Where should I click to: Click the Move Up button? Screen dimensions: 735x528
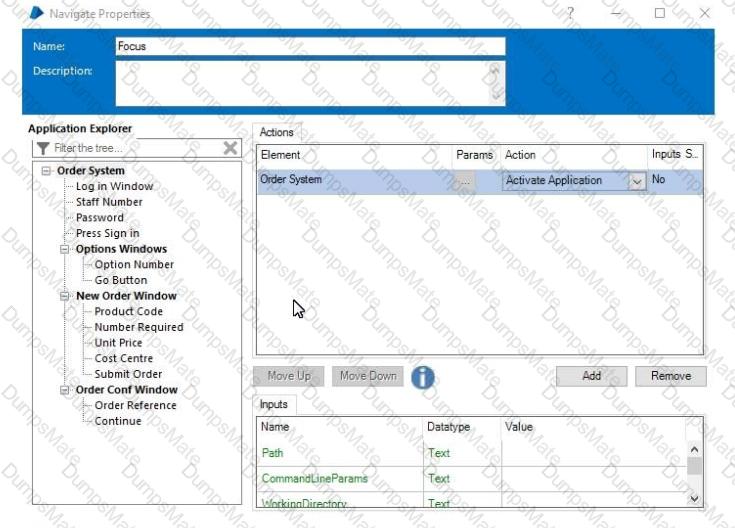tap(289, 376)
